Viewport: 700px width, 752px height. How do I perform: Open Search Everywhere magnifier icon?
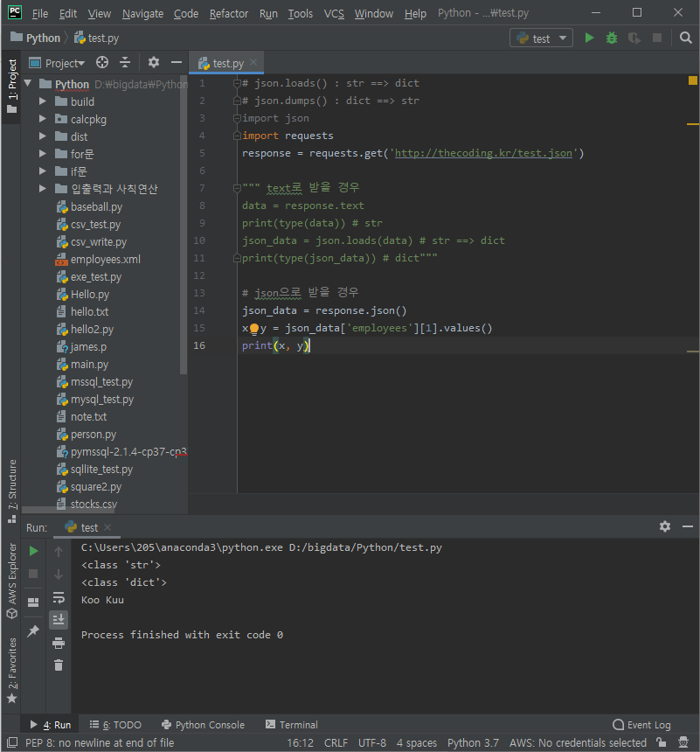[x=686, y=38]
